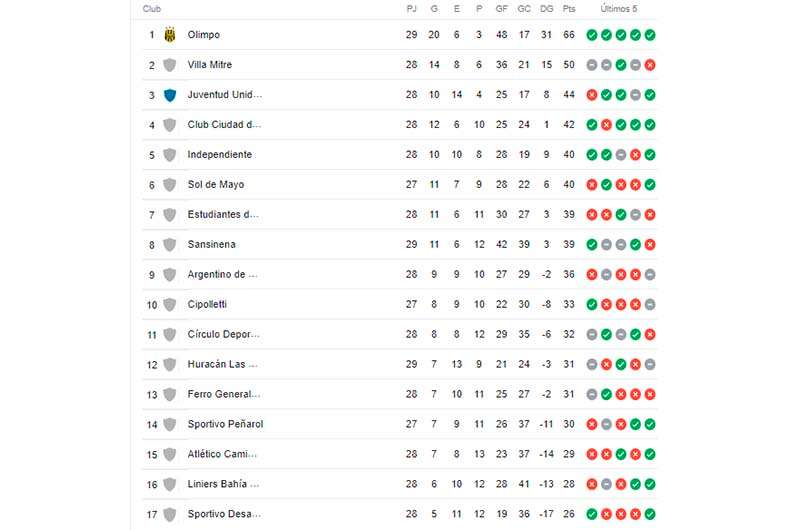This screenshot has height=530, width=800.
Task: Click the Club column header
Action: [152, 9]
